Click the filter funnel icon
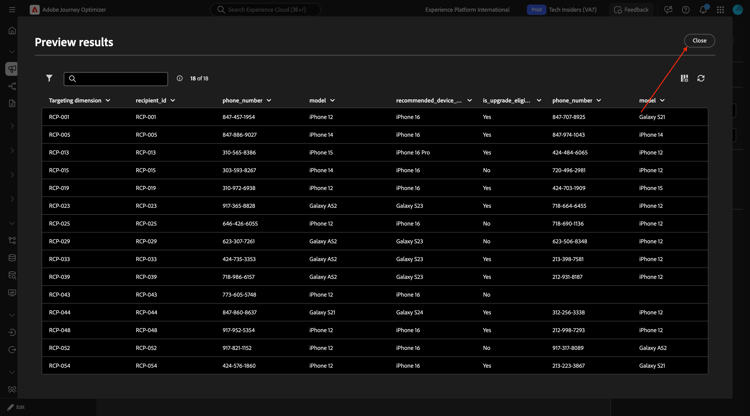 pos(49,78)
